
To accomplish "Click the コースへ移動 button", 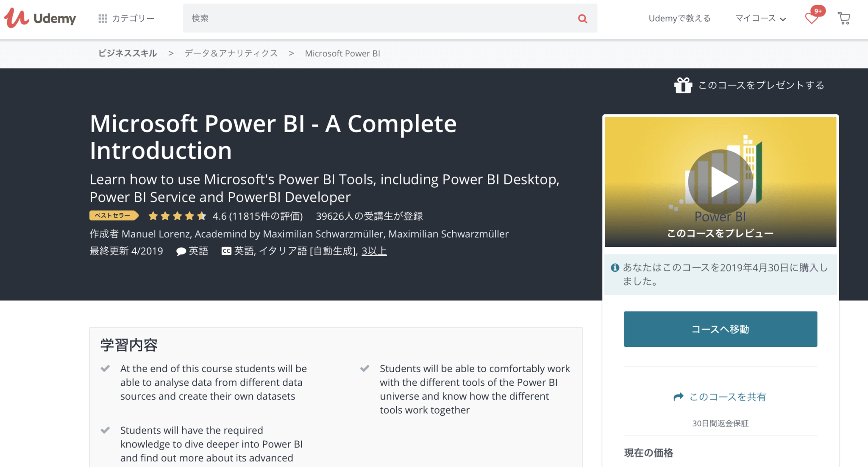I will (x=721, y=329).
